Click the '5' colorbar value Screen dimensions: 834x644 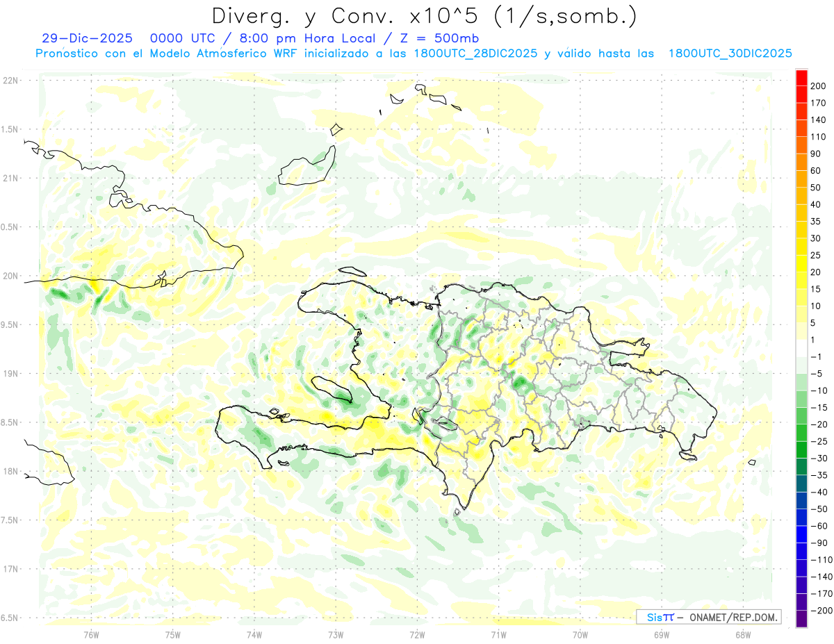[813, 323]
